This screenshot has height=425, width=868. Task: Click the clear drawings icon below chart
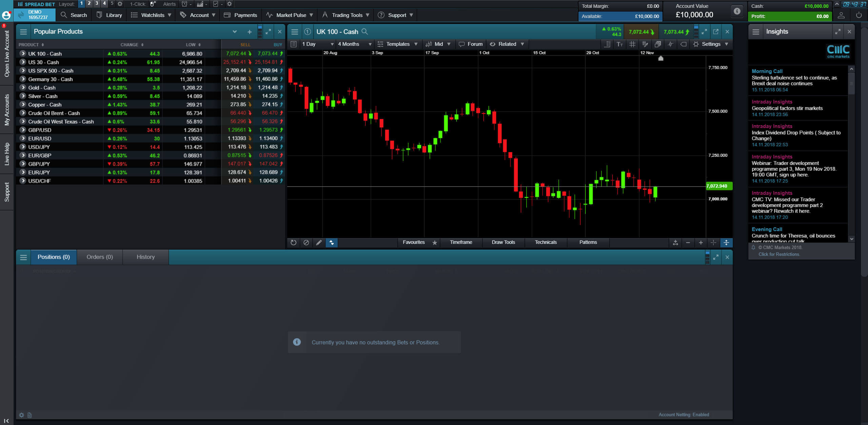pos(306,243)
